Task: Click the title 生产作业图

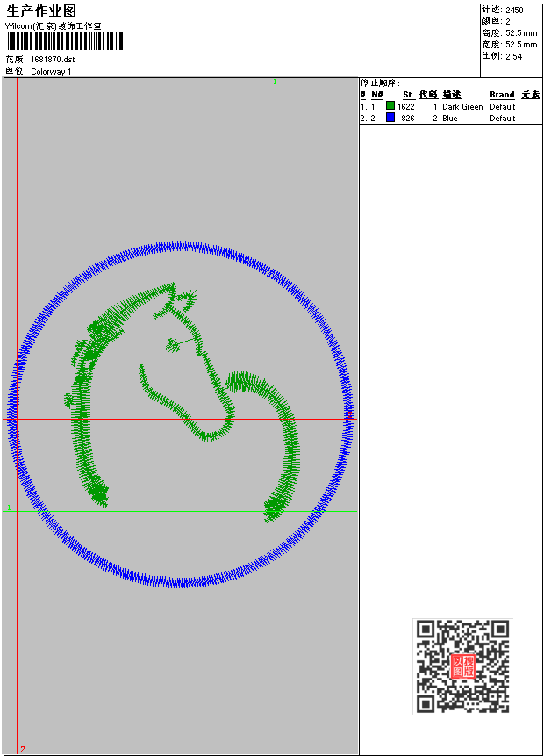Action: point(41,11)
